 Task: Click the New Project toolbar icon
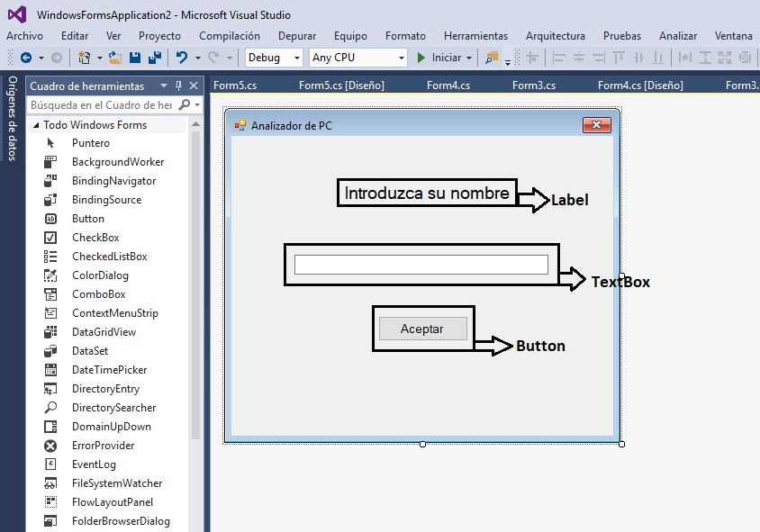click(85, 58)
